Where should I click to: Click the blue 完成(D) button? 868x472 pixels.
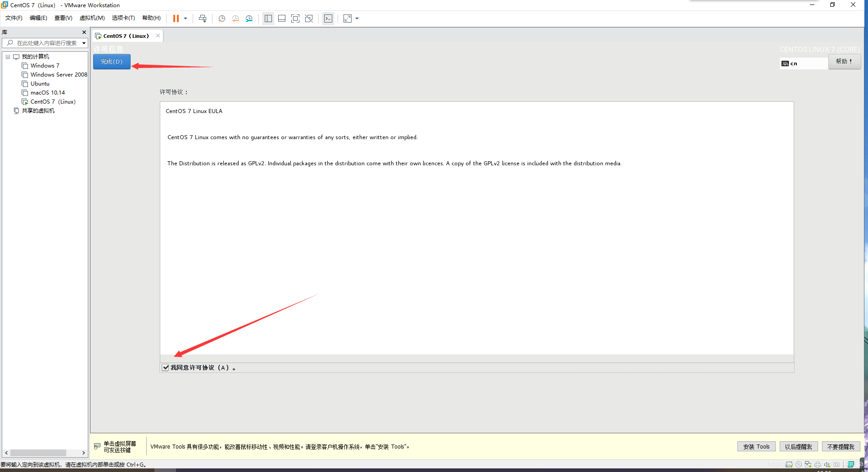112,62
